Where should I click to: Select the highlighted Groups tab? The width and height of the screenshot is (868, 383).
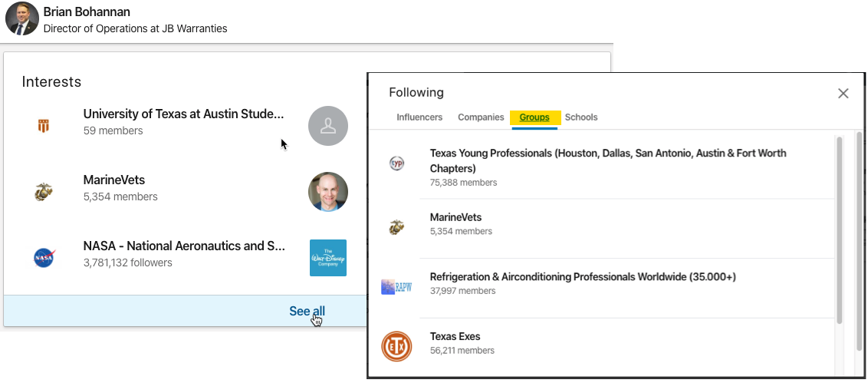534,117
